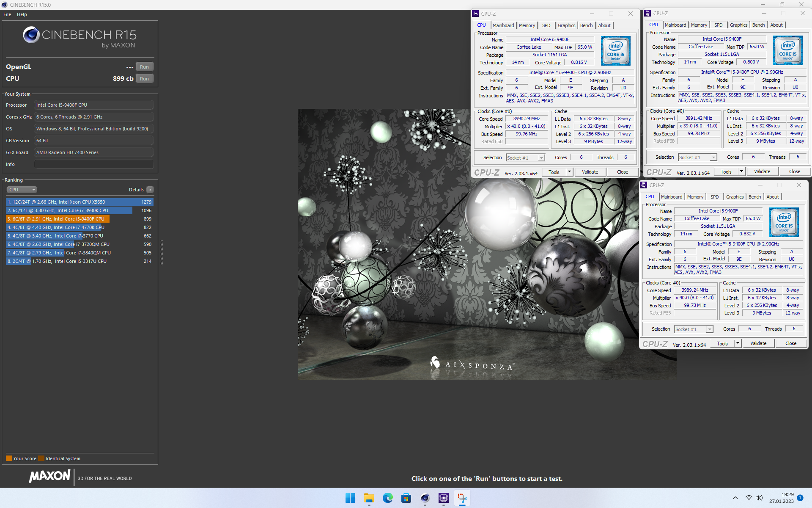Open Graphics tab in bottom CPU-Z window
The width and height of the screenshot is (812, 508).
[x=735, y=197]
